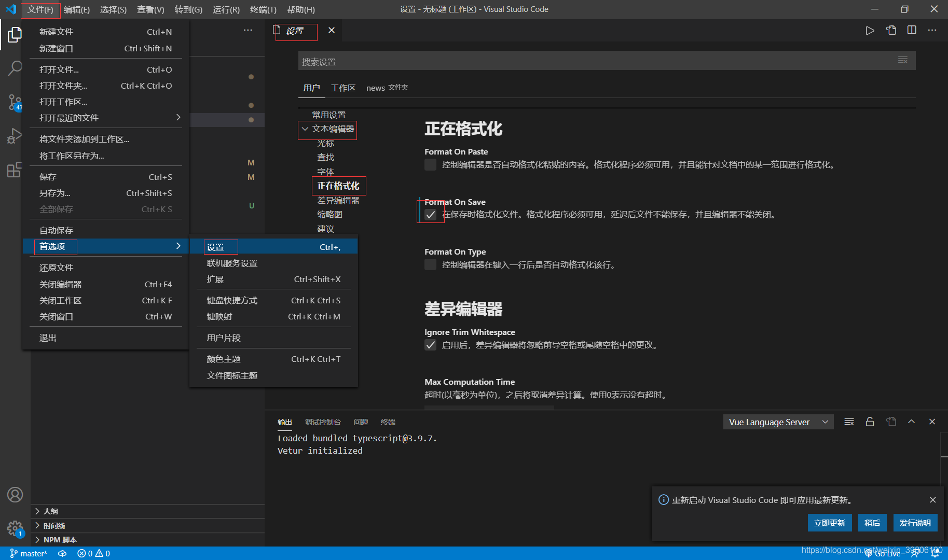The height and width of the screenshot is (560, 948).
Task: Choose 另存为... menu item
Action: [x=106, y=193]
